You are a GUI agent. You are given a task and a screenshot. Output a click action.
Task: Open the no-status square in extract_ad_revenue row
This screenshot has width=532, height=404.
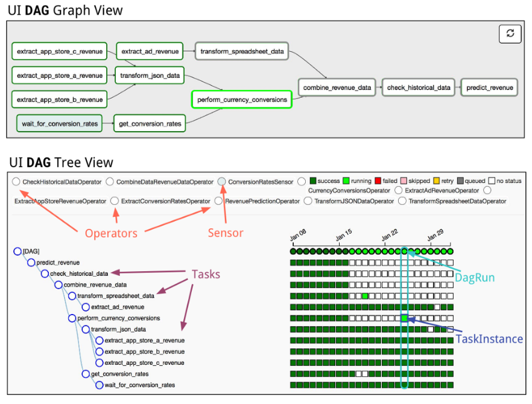point(437,307)
